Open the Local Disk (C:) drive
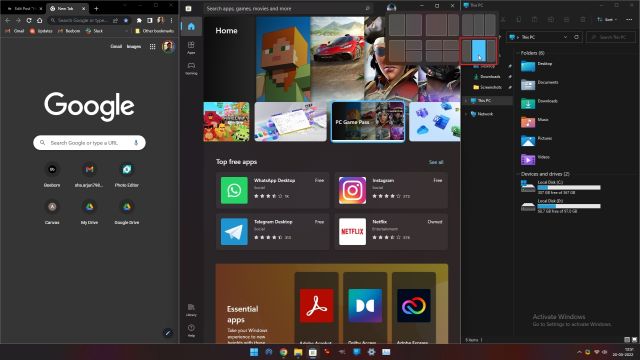 (x=560, y=187)
